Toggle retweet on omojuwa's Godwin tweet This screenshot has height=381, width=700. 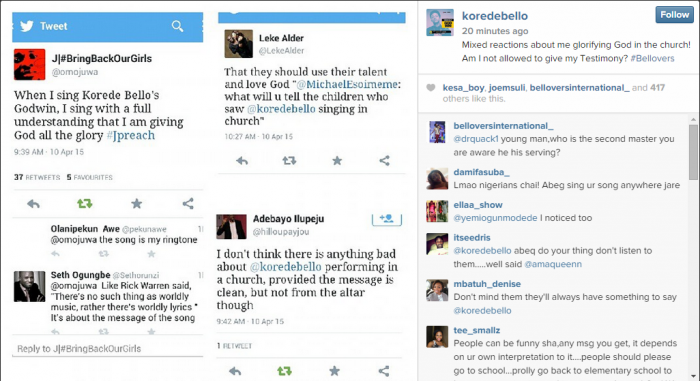(84, 204)
